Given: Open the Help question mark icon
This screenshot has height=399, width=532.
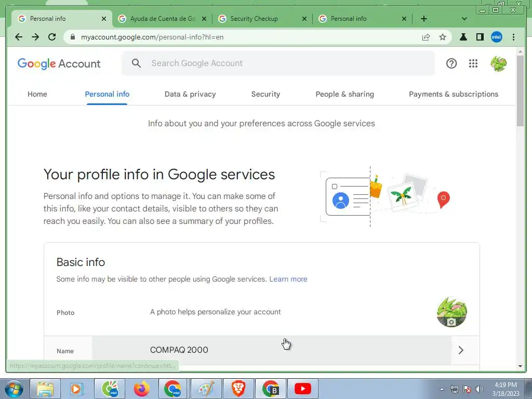Looking at the screenshot, I should pos(451,63).
